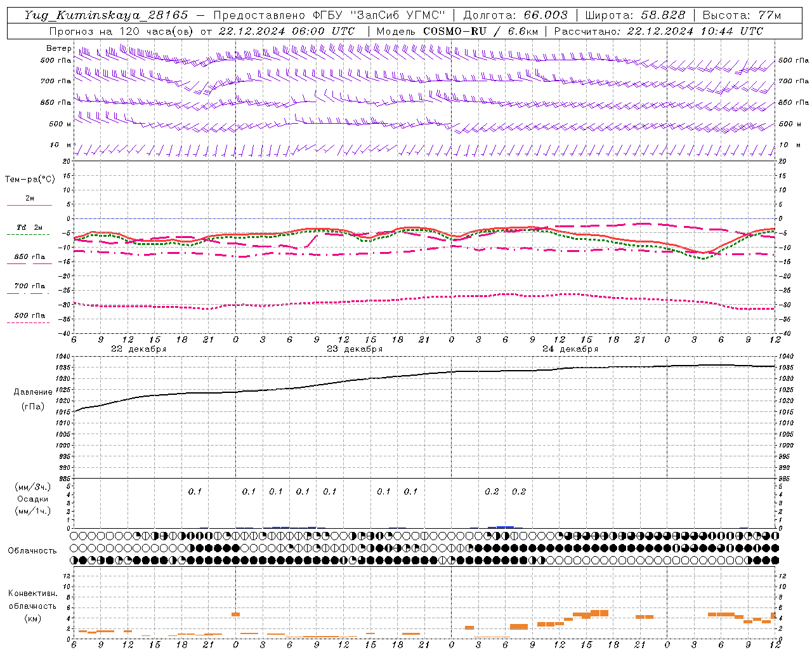Click the (мм/3ч.) precipitation unit label
812x650 pixels.
tap(33, 487)
